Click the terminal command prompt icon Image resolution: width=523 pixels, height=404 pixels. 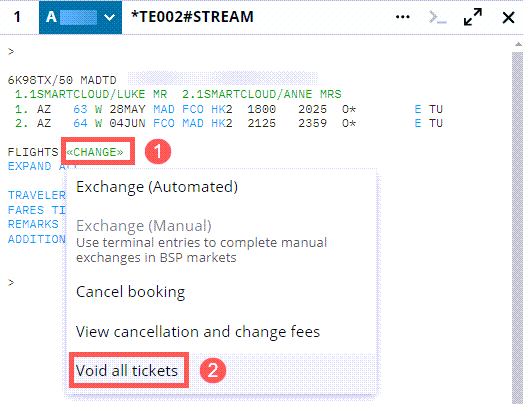point(437,17)
